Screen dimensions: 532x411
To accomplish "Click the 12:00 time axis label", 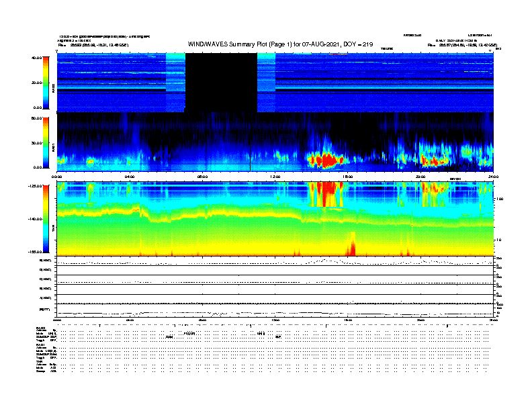I will [x=275, y=177].
